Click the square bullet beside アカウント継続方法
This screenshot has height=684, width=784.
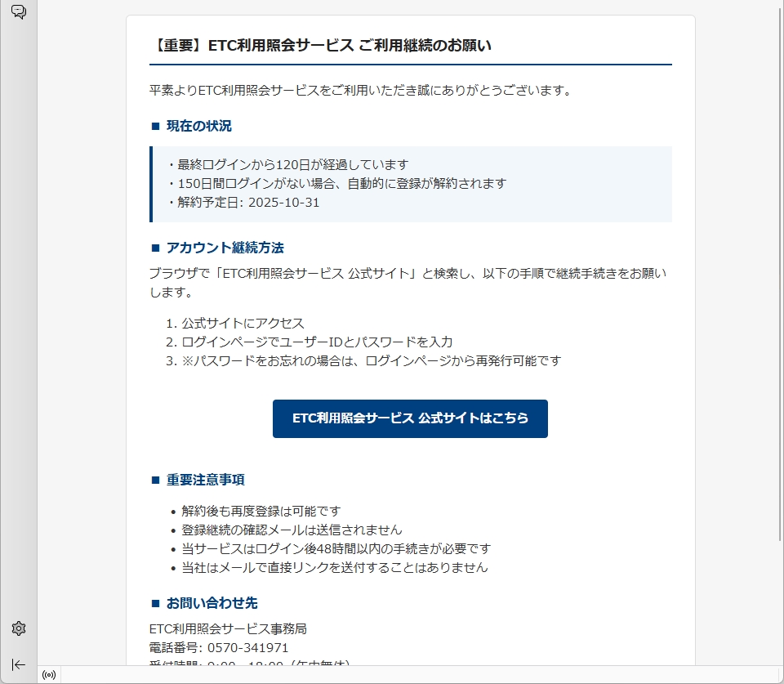(x=155, y=248)
